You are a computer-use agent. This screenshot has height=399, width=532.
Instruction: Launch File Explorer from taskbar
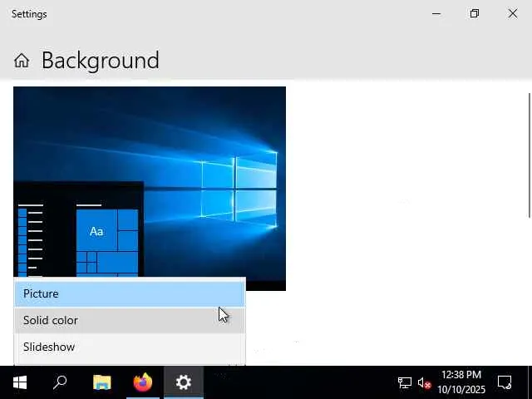click(x=102, y=382)
